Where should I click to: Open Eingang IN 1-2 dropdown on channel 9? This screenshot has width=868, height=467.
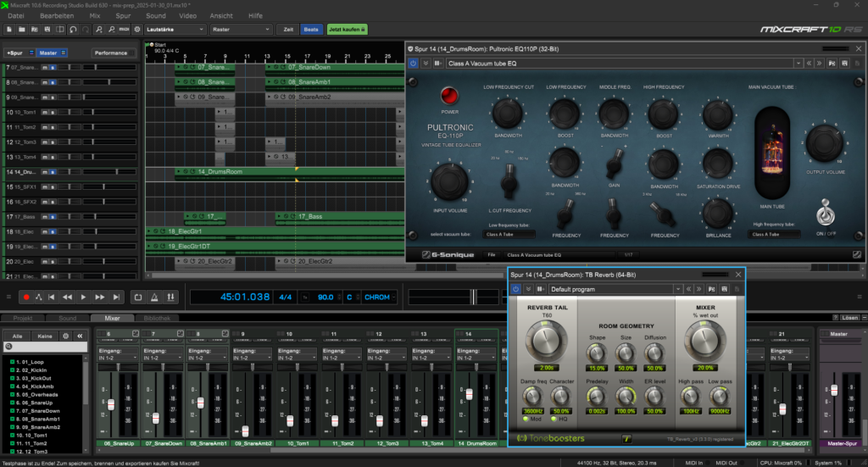pos(252,358)
